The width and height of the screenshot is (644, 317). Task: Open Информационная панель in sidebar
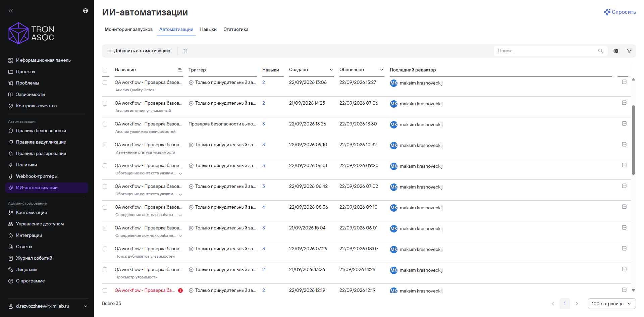(x=43, y=60)
